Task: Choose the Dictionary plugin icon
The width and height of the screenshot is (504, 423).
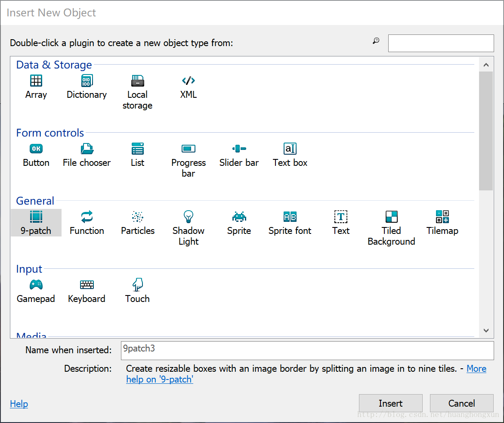Action: coord(87,81)
